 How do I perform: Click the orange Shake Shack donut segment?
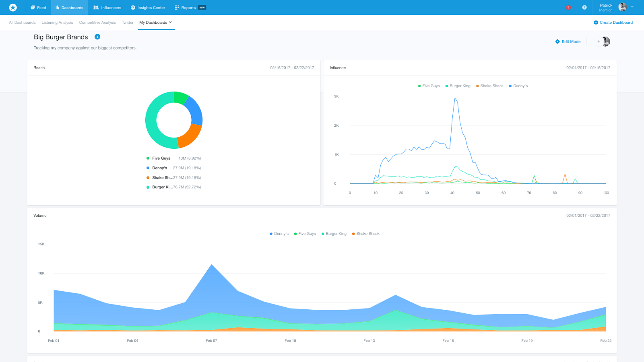(190, 137)
